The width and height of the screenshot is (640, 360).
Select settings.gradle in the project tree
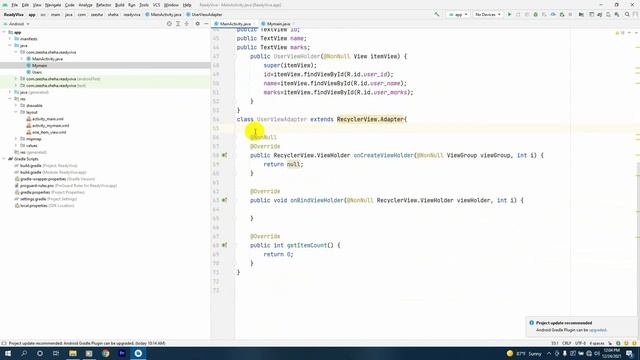point(33,199)
